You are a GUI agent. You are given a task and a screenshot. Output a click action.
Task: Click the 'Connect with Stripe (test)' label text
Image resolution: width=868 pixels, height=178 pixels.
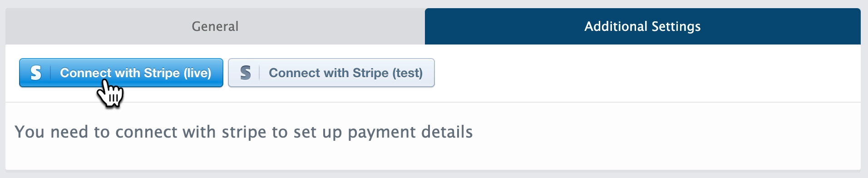click(x=345, y=73)
